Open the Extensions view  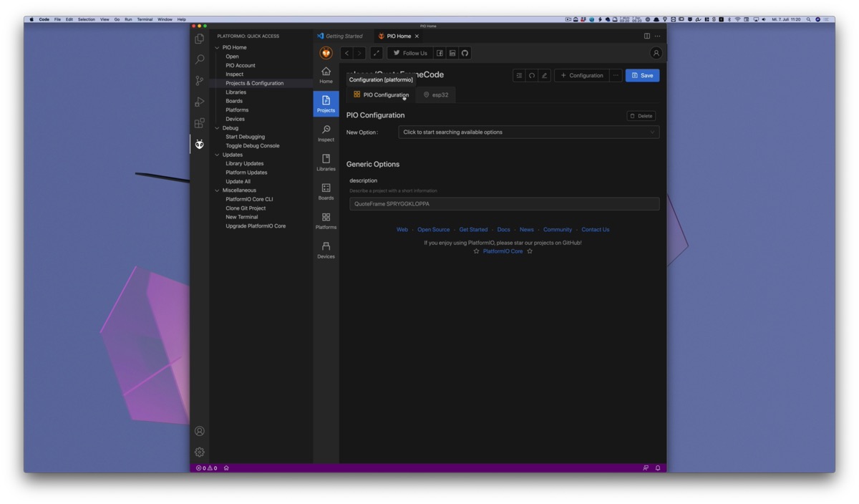click(200, 123)
